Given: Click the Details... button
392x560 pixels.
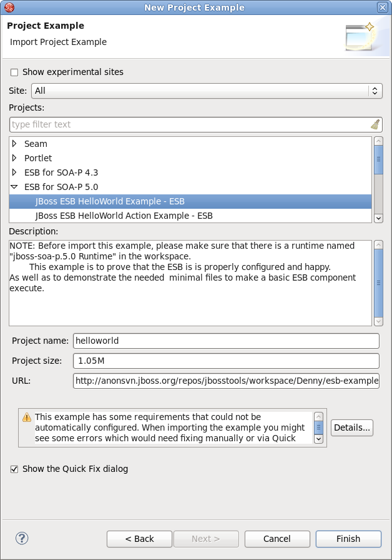Looking at the screenshot, I should click(352, 428).
